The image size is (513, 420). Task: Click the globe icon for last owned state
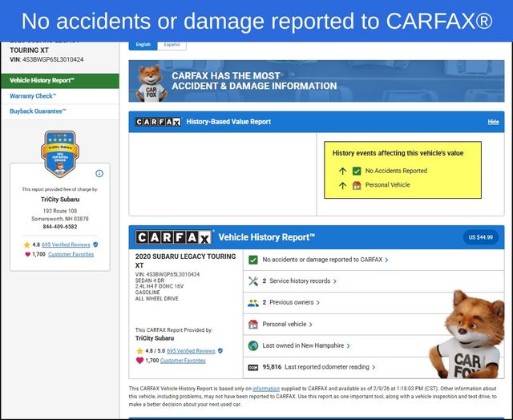click(x=253, y=345)
